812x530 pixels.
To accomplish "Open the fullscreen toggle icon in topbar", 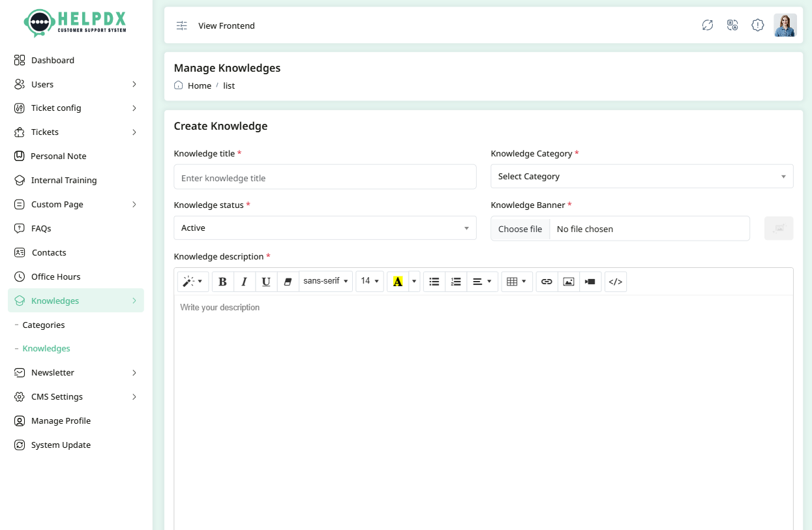I will coord(707,25).
